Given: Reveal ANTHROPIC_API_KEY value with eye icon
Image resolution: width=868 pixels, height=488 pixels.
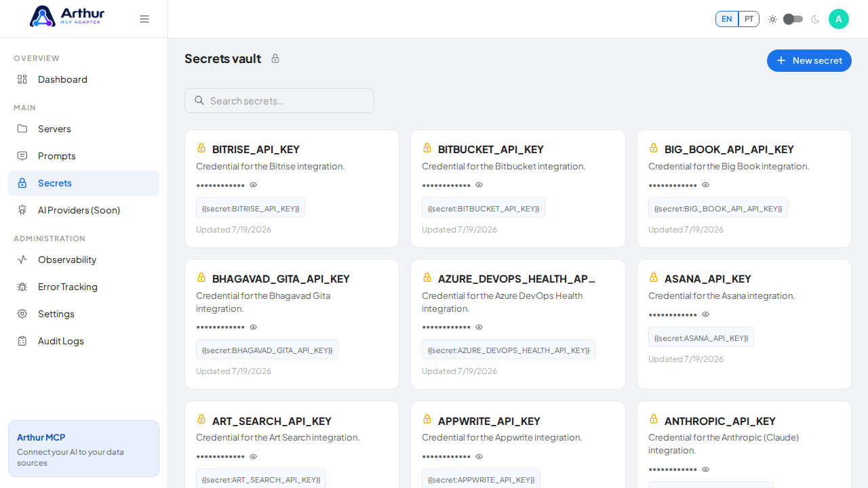Looking at the screenshot, I should pos(706,470).
